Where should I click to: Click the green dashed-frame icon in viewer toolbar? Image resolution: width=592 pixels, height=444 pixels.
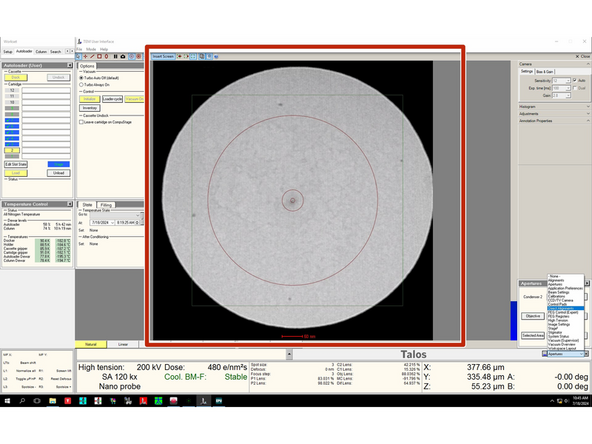tap(193, 56)
